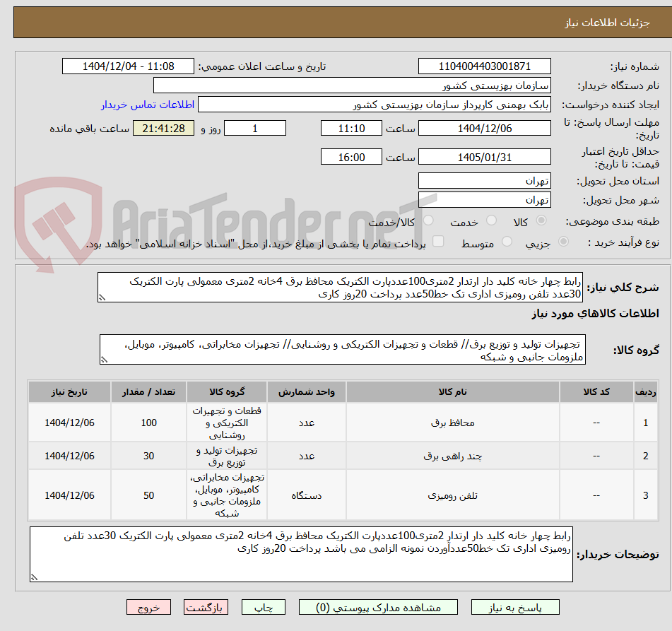This screenshot has width=672, height=631.
Task: Click the ردیف column header
Action: (645, 391)
